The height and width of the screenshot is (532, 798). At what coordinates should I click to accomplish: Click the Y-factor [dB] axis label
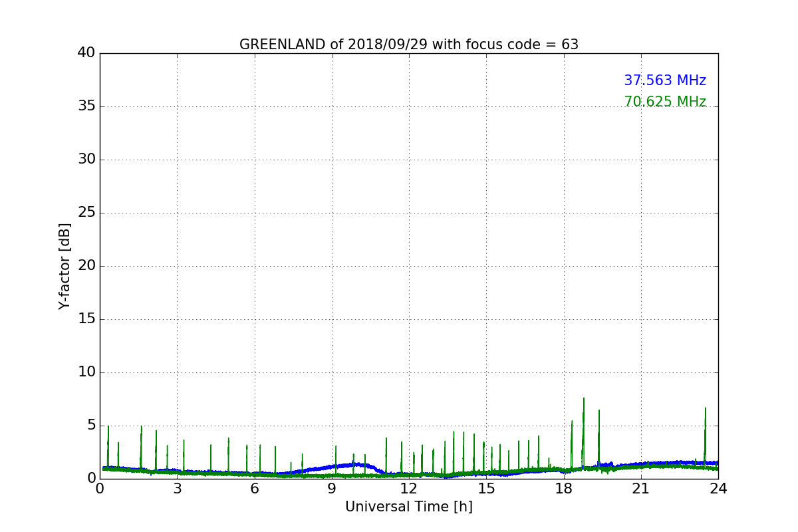click(x=65, y=266)
